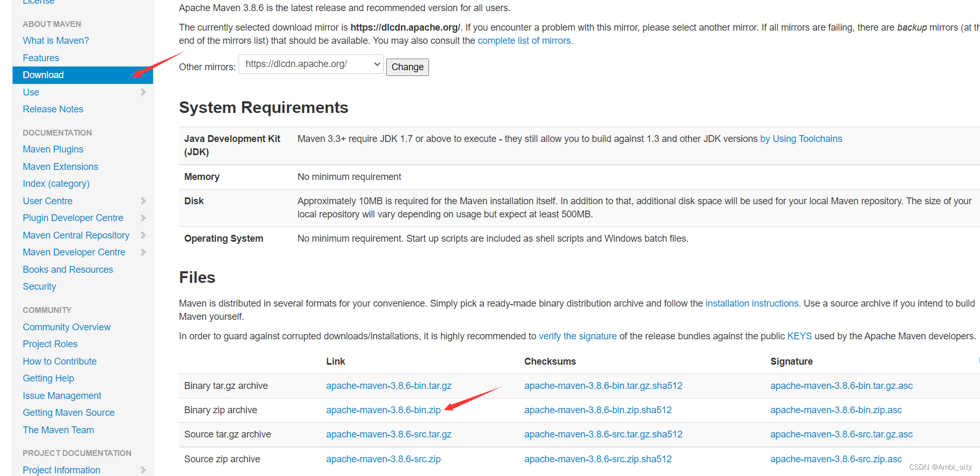Open apache-maven-3.8.6-bin.tar.gz.sha512 checksum
Screen dimensions: 980x476
click(603, 386)
